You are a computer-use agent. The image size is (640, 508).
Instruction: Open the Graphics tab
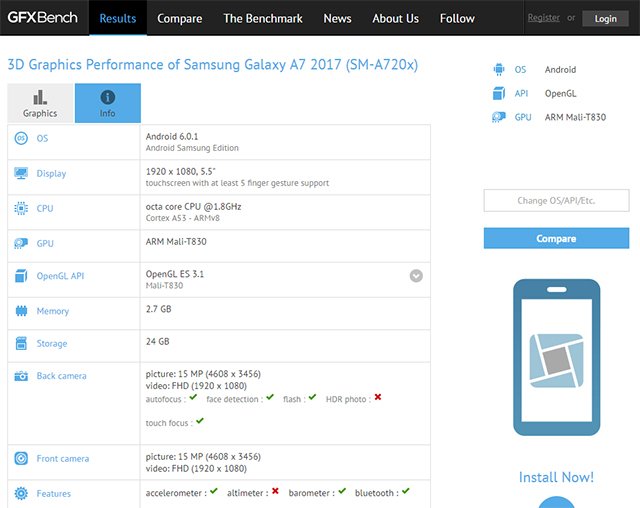point(40,103)
